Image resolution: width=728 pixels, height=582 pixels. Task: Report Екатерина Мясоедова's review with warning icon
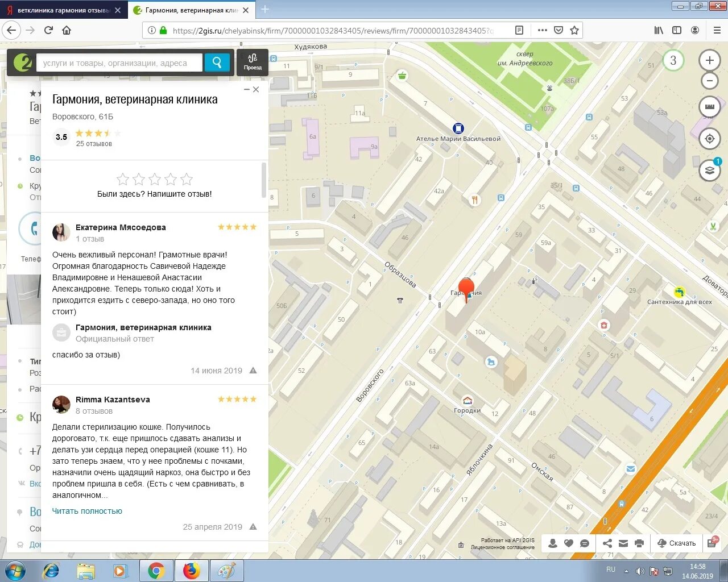[x=253, y=371]
